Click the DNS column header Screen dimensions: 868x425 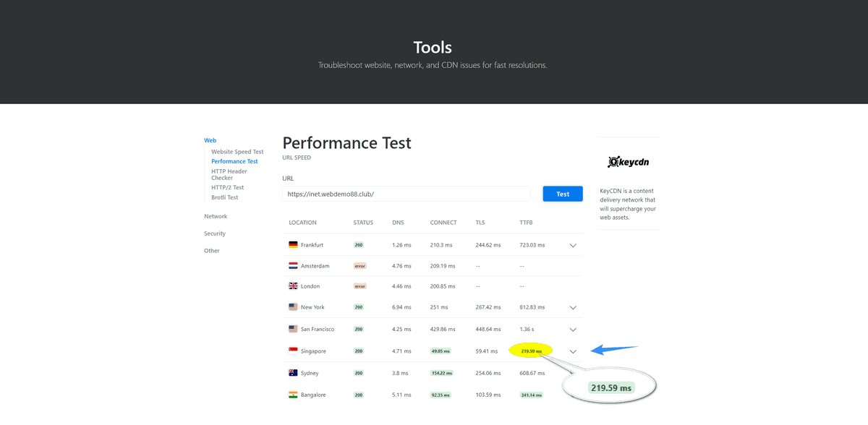pos(398,223)
